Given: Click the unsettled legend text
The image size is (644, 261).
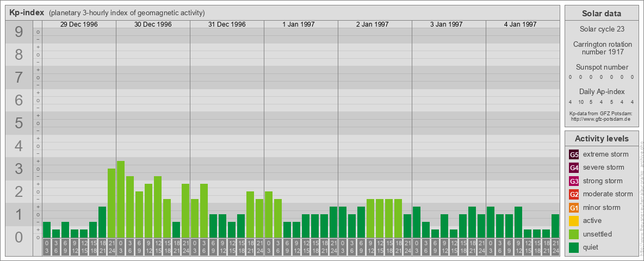Looking at the screenshot, I should point(598,234).
